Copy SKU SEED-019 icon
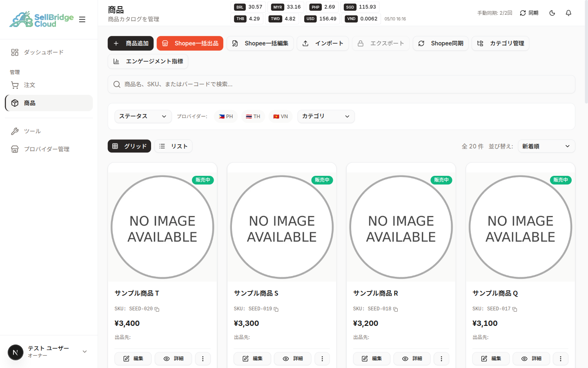The height and width of the screenshot is (368, 588). click(276, 309)
